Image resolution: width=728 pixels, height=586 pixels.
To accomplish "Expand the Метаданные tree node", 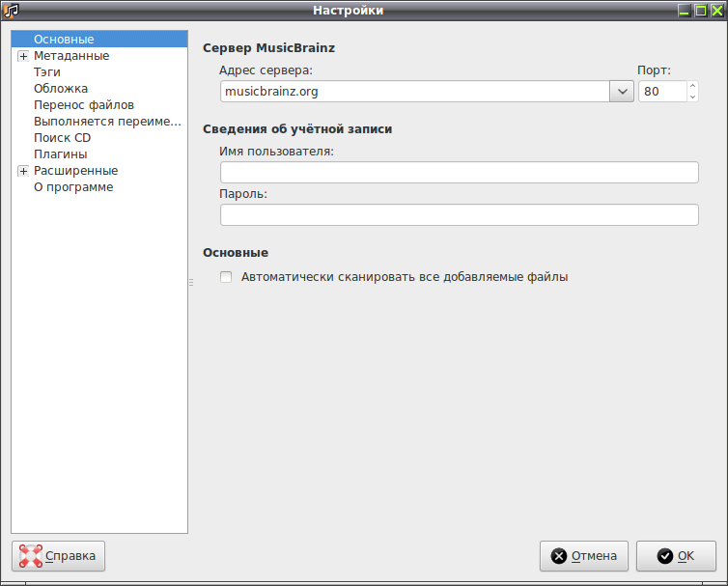I will click(x=23, y=56).
